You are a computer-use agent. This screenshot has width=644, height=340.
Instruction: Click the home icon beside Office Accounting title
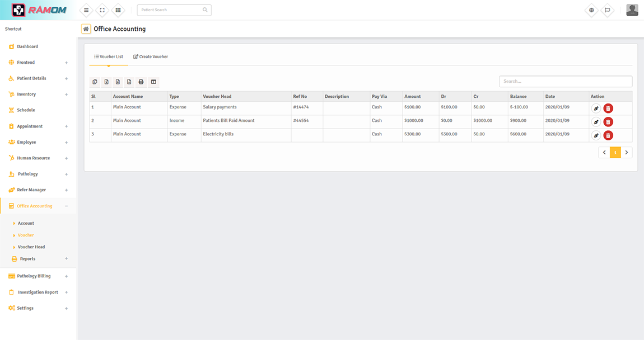(x=86, y=29)
